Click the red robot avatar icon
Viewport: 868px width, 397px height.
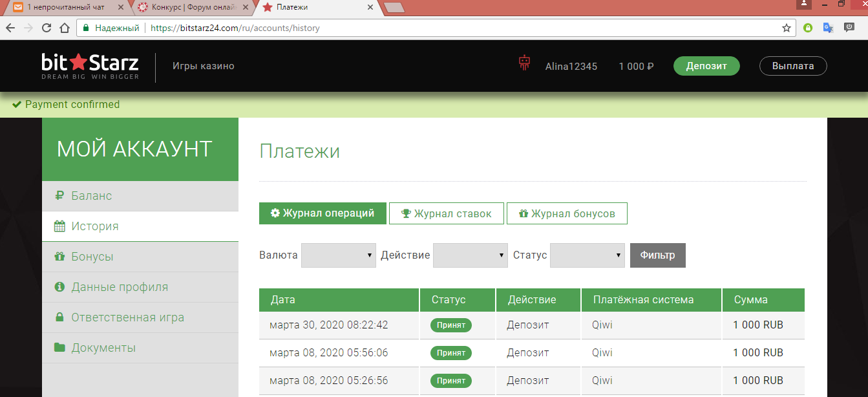(x=524, y=63)
